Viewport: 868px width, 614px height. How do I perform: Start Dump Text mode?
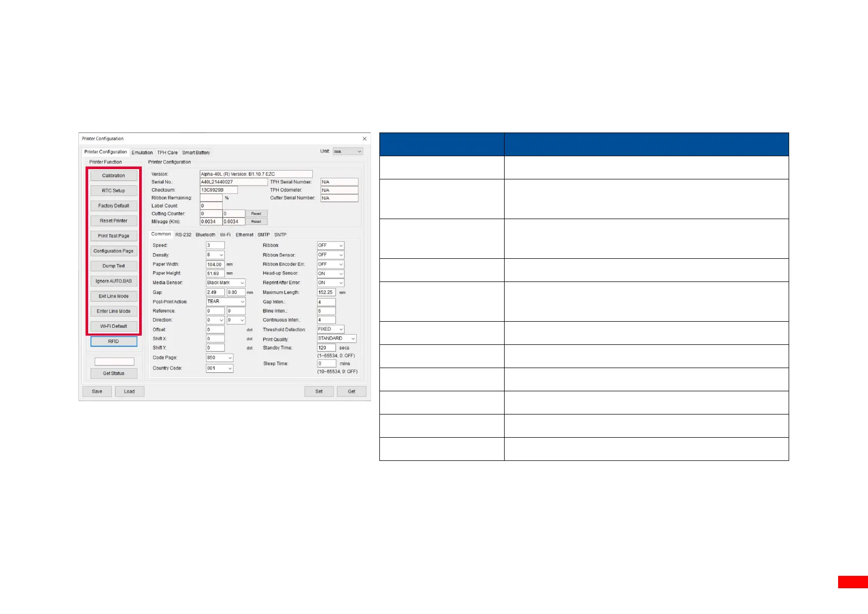pos(113,266)
